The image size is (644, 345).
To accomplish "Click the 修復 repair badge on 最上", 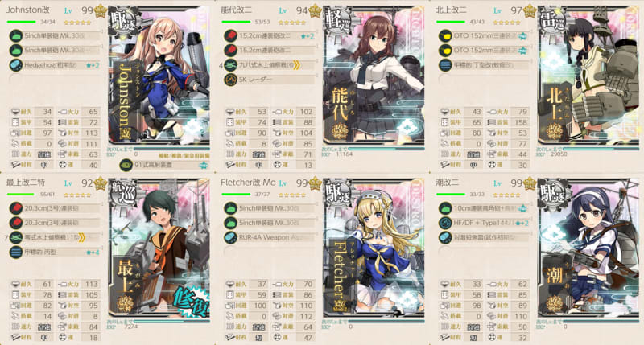I will point(191,302).
